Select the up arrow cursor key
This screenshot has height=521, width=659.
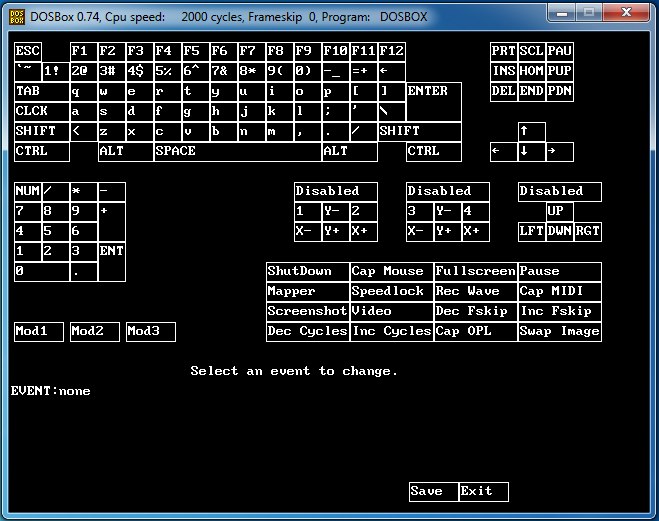tap(532, 132)
